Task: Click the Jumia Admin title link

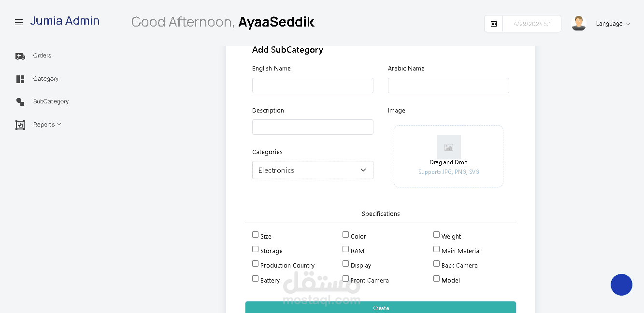Action: click(x=65, y=21)
